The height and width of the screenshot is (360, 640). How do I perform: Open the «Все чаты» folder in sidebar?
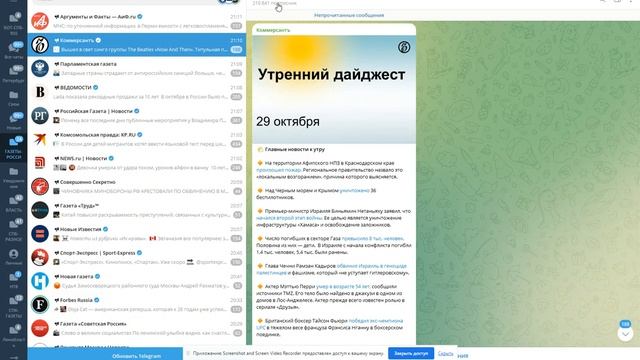pyautogui.click(x=13, y=51)
